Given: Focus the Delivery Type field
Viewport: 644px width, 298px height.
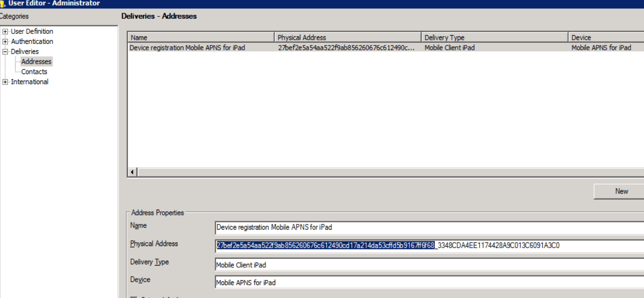Looking at the screenshot, I should point(429,265).
